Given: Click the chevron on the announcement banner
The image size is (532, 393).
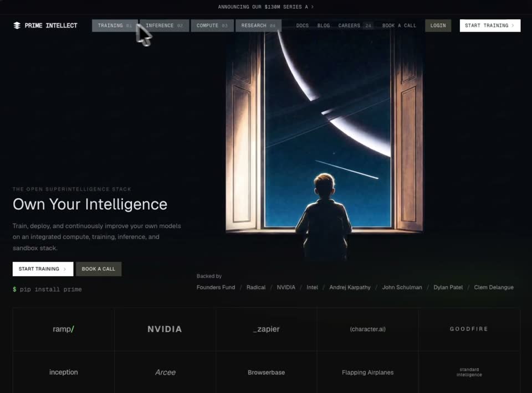Looking at the screenshot, I should 313,7.
